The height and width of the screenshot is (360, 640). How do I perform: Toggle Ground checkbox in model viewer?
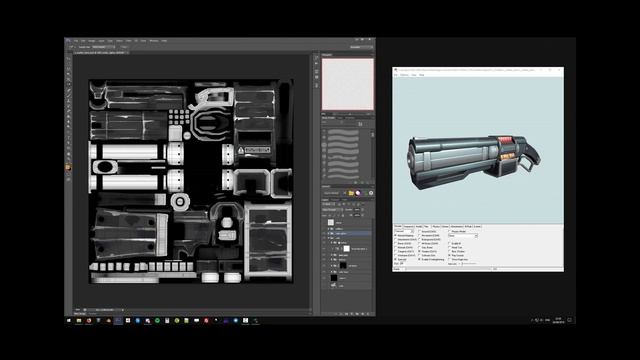[420, 231]
